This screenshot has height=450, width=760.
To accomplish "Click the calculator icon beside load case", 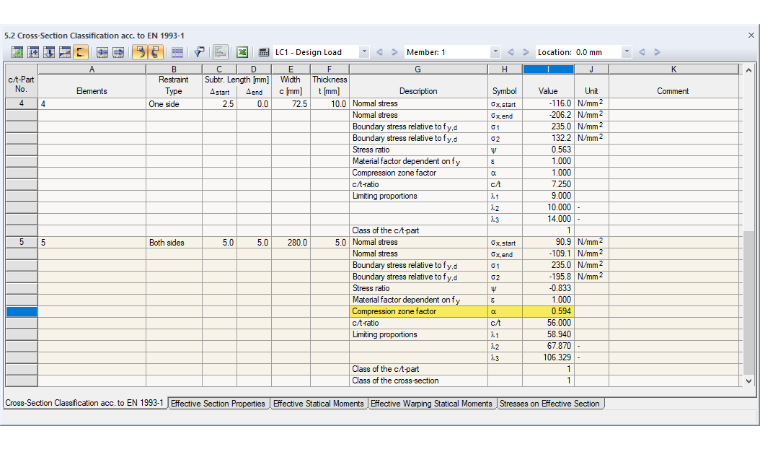I will [x=263, y=52].
